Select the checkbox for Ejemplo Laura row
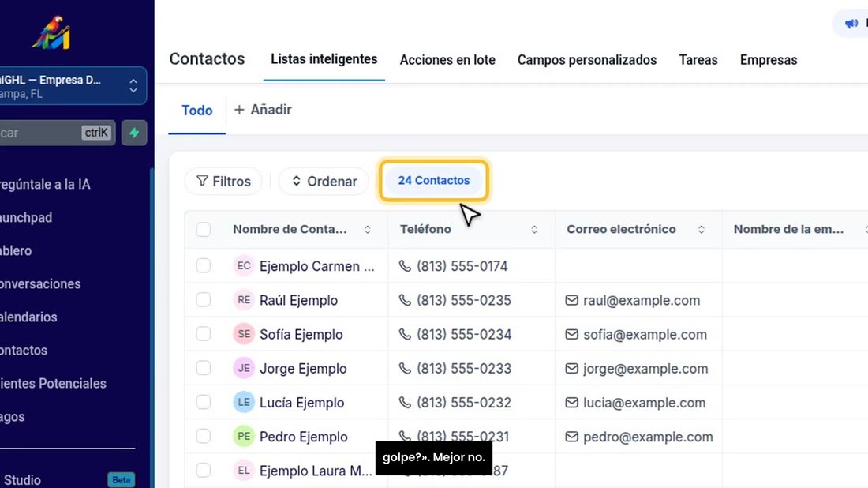Screen dimensions: 868x488 click(x=203, y=471)
